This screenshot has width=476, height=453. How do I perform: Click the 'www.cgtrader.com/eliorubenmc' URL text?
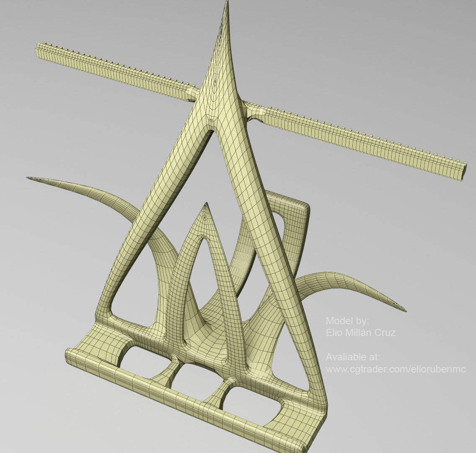point(396,370)
